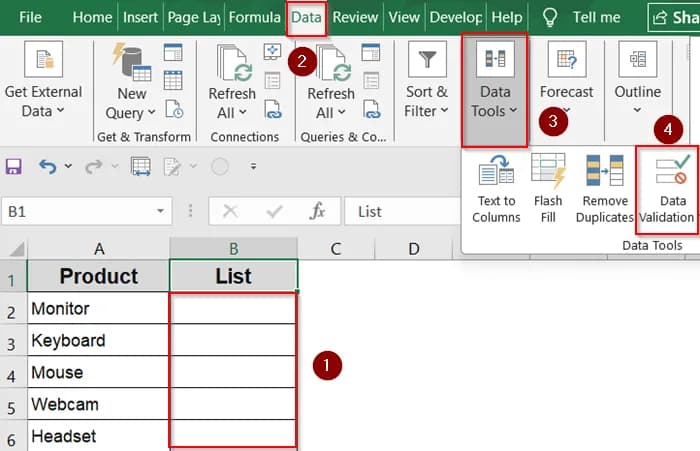
Task: Cancel formula entry with X icon
Action: (230, 211)
